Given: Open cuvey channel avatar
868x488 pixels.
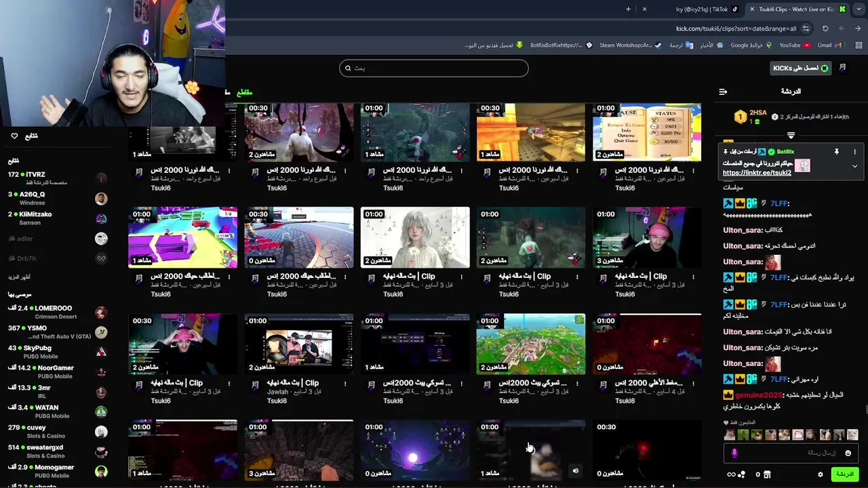Looking at the screenshot, I should coord(101,432).
